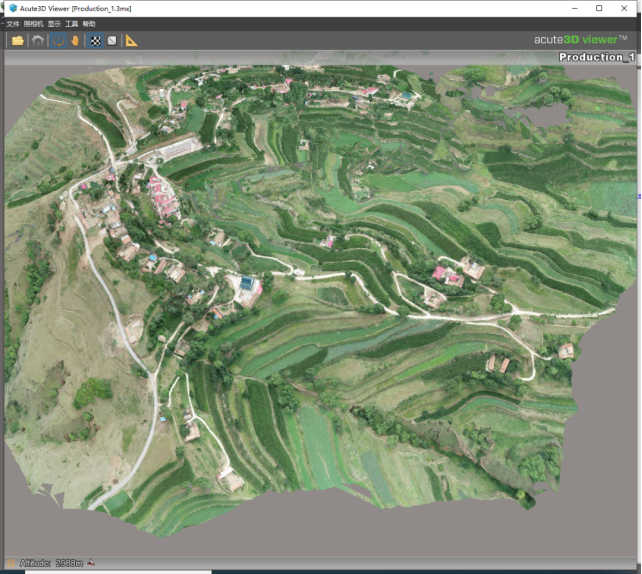Expand the 工具 menu
Viewport: 642px width, 574px height.
(x=71, y=23)
